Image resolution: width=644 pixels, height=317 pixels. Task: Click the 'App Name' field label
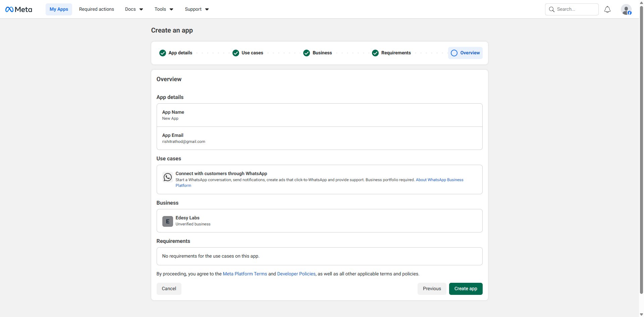point(173,112)
